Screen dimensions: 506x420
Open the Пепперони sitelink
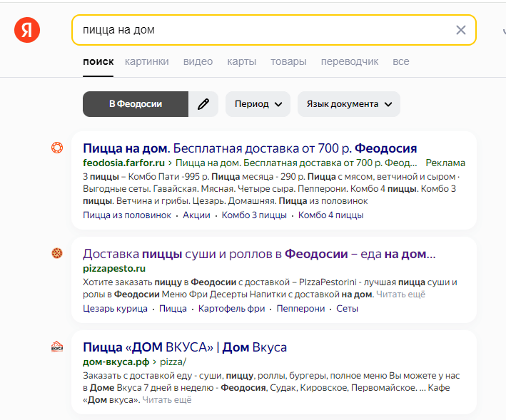[x=300, y=309]
